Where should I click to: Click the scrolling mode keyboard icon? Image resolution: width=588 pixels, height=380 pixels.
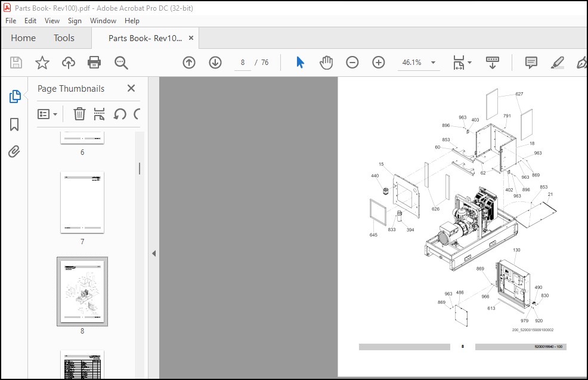(x=493, y=63)
